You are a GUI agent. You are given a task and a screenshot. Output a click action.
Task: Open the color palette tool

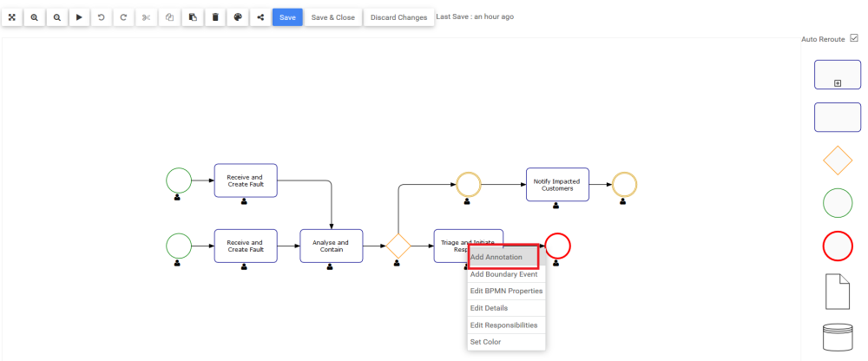(238, 17)
